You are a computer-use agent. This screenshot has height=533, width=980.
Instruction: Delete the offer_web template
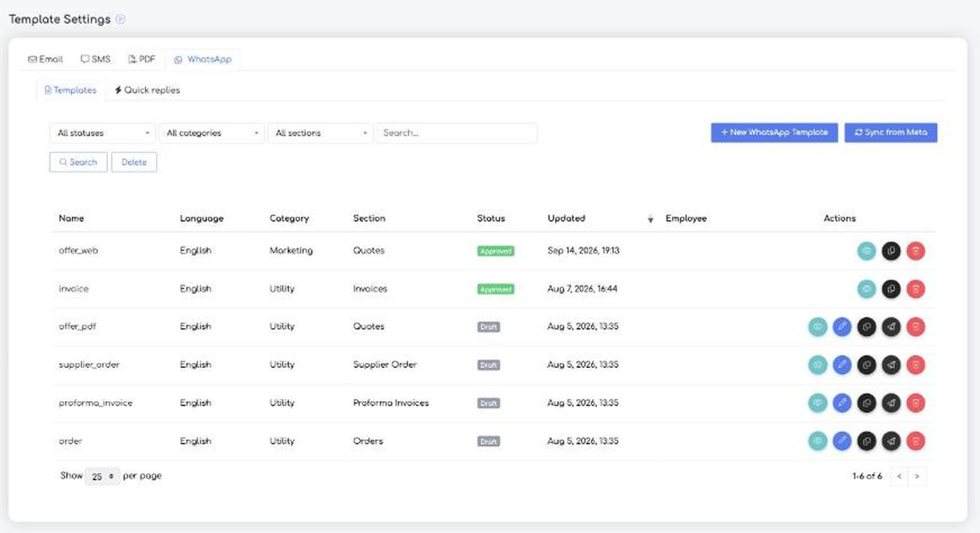pyautogui.click(x=915, y=251)
